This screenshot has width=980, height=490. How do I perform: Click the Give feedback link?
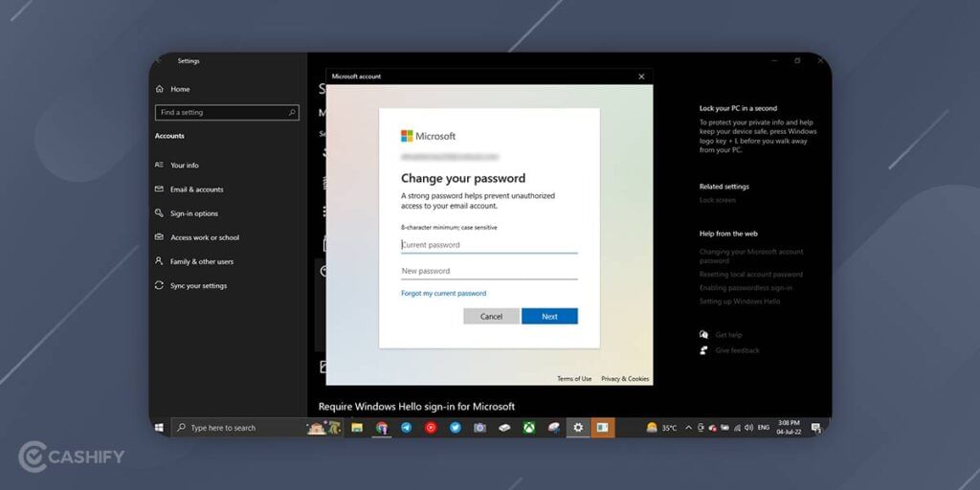click(x=738, y=350)
